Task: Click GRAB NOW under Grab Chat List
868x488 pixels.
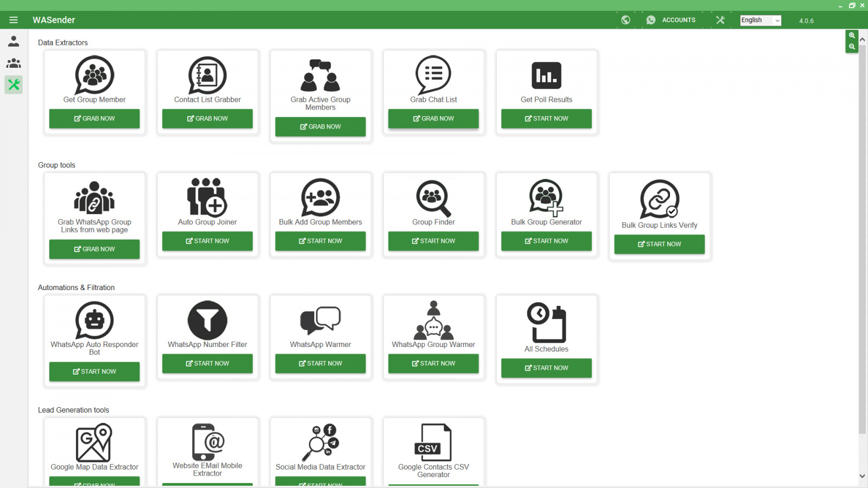Action: [433, 119]
